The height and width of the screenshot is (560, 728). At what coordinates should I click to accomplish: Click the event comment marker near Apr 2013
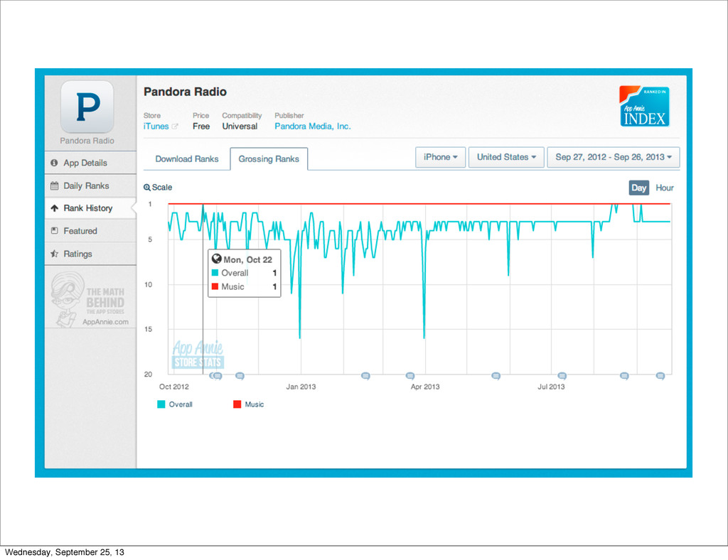click(410, 376)
